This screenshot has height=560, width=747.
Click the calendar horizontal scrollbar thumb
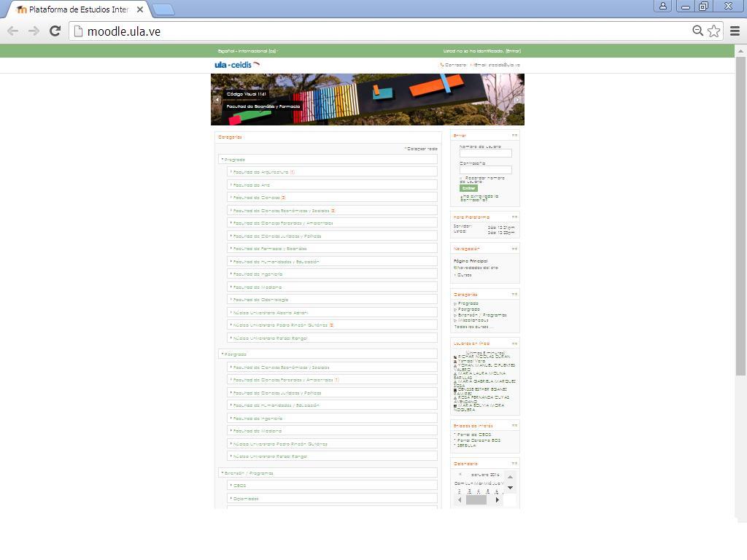[x=476, y=500]
